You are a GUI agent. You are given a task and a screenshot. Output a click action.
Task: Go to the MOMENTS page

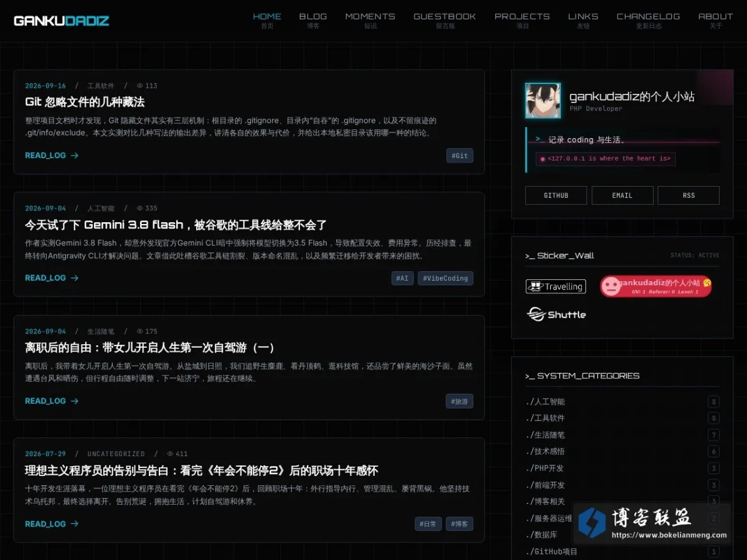click(370, 21)
